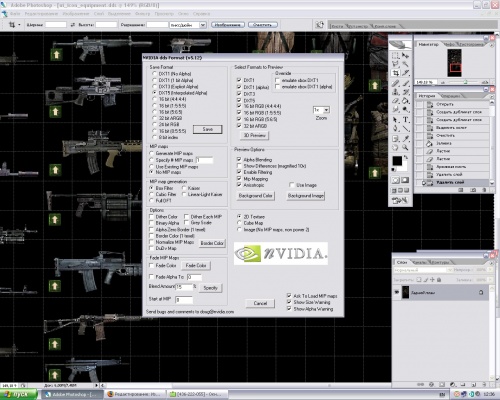Select the Rectangular Marquee tool

396,55
